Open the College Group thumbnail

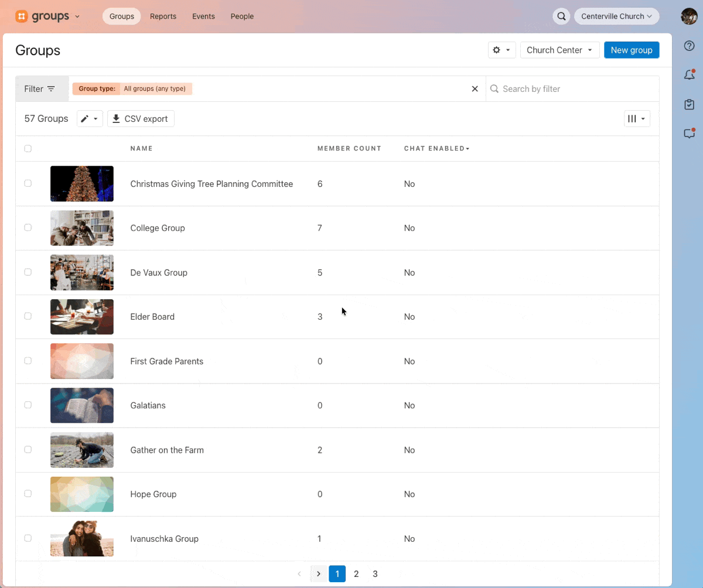click(82, 228)
